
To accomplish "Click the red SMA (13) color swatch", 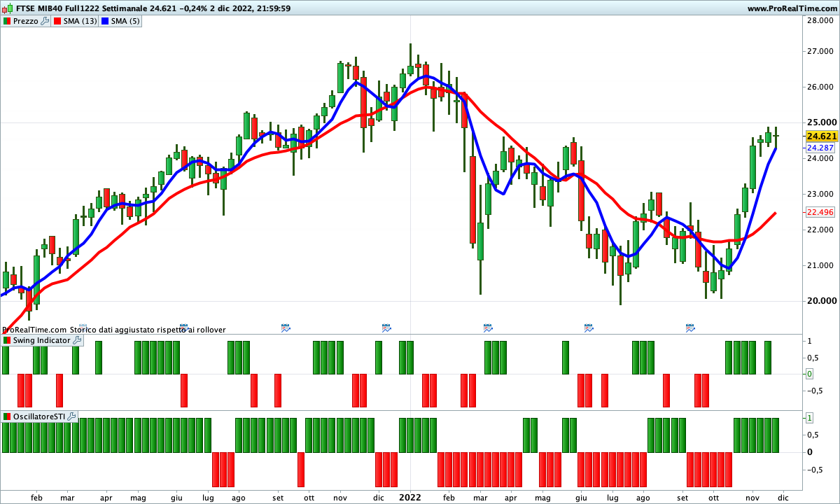I will pyautogui.click(x=57, y=21).
